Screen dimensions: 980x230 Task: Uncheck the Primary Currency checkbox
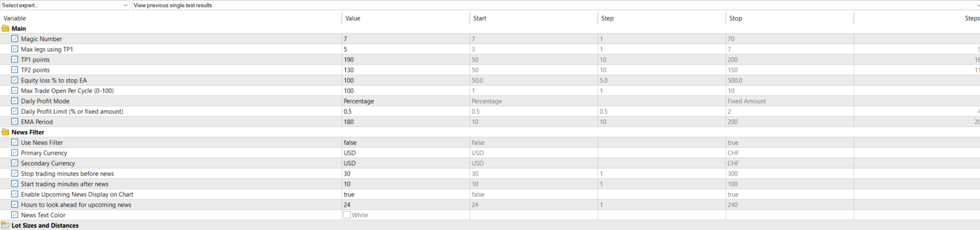14,153
